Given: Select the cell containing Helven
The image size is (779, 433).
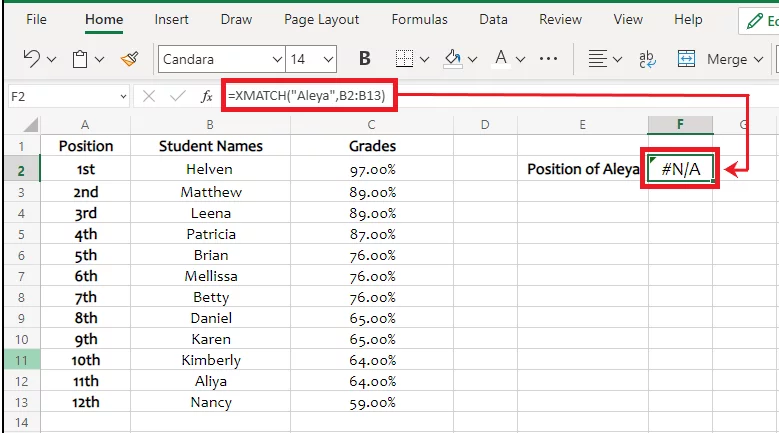Looking at the screenshot, I should pyautogui.click(x=211, y=169).
